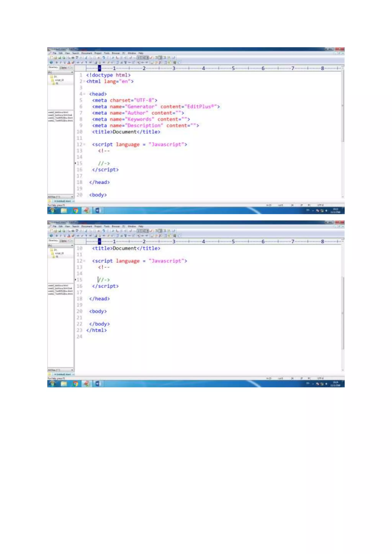Screen dimensions: 392x554
Task: Open the drive dropdown in top window's Directory panel
Action: [72, 72]
